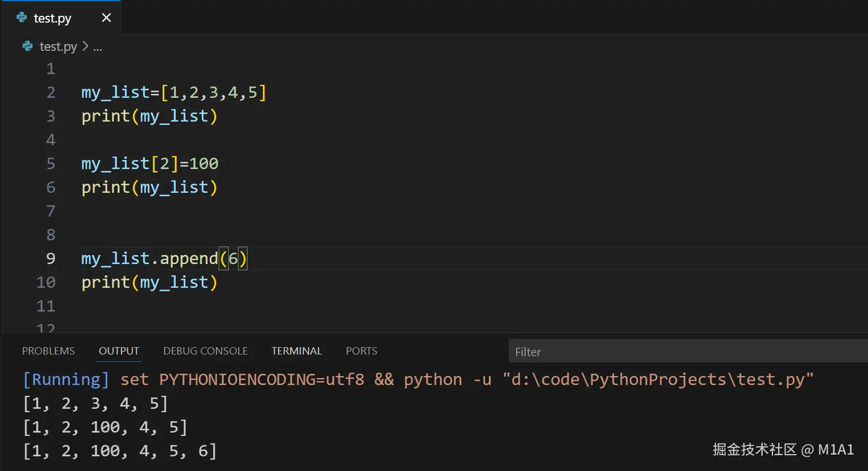This screenshot has width=868, height=471.
Task: Click line number 5 in the gutter
Action: pos(51,163)
